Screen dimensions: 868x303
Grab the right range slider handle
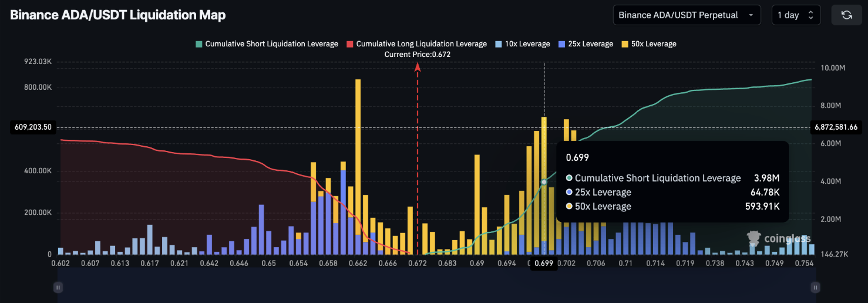(815, 287)
